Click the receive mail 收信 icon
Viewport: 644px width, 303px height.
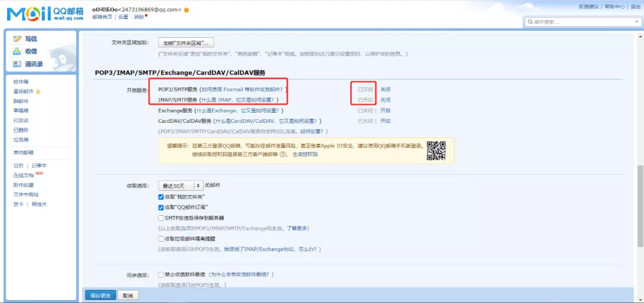pyautogui.click(x=17, y=51)
